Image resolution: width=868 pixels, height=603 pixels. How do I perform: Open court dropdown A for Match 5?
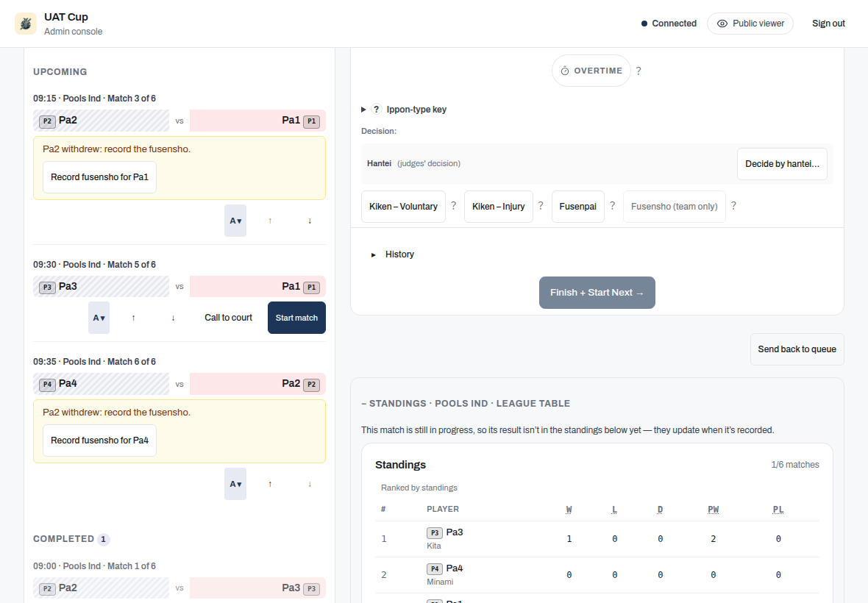99,318
